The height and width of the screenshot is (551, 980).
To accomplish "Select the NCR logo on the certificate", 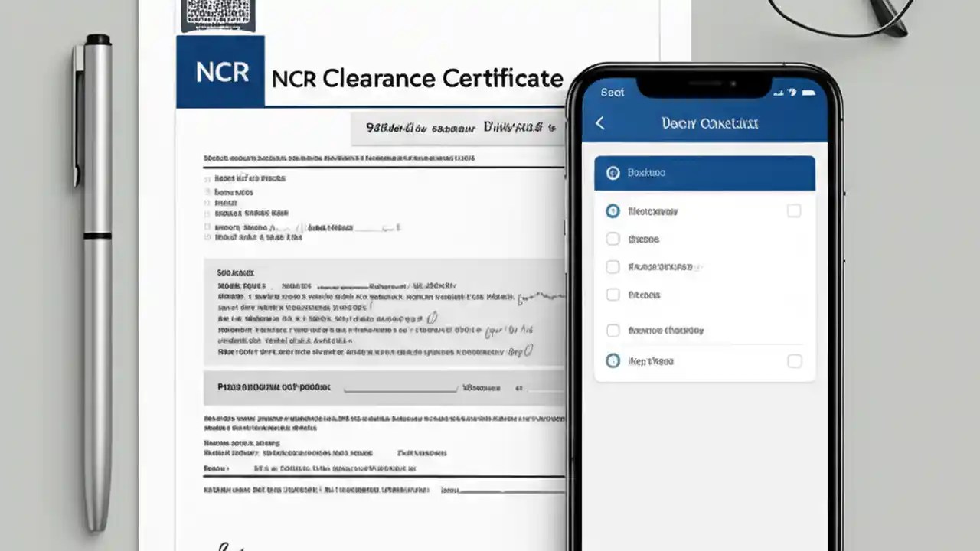I will 220,71.
